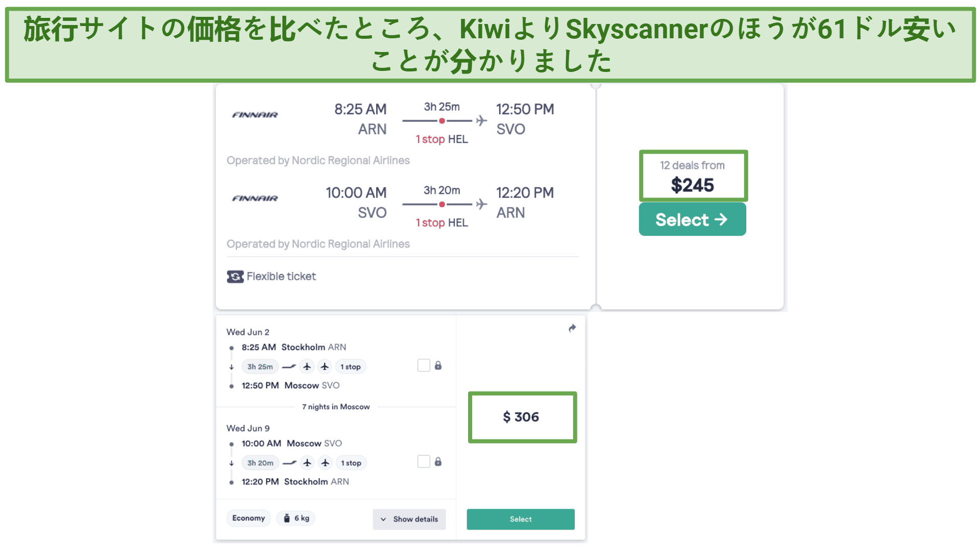Click first Operated by Nordic Regional Airlines text
Viewport: 980px width, 546px height.
(x=318, y=161)
